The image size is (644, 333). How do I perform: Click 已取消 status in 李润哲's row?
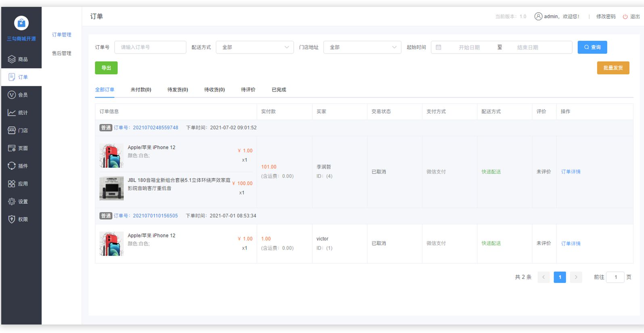pos(379,172)
